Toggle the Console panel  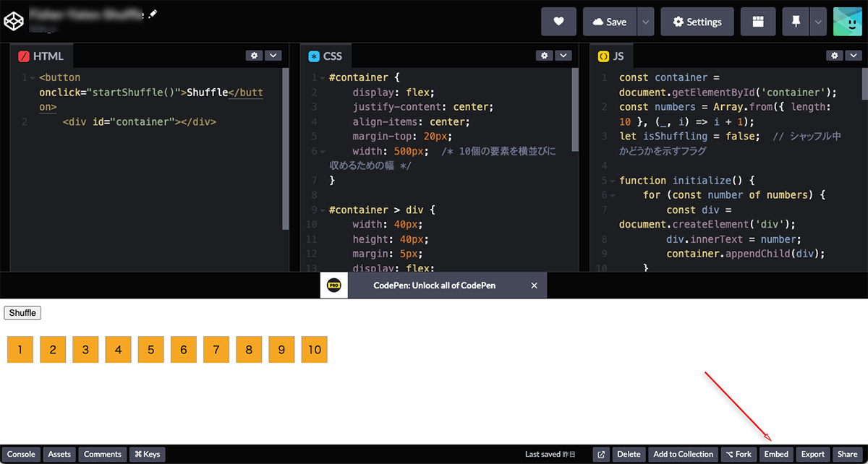pyautogui.click(x=21, y=454)
